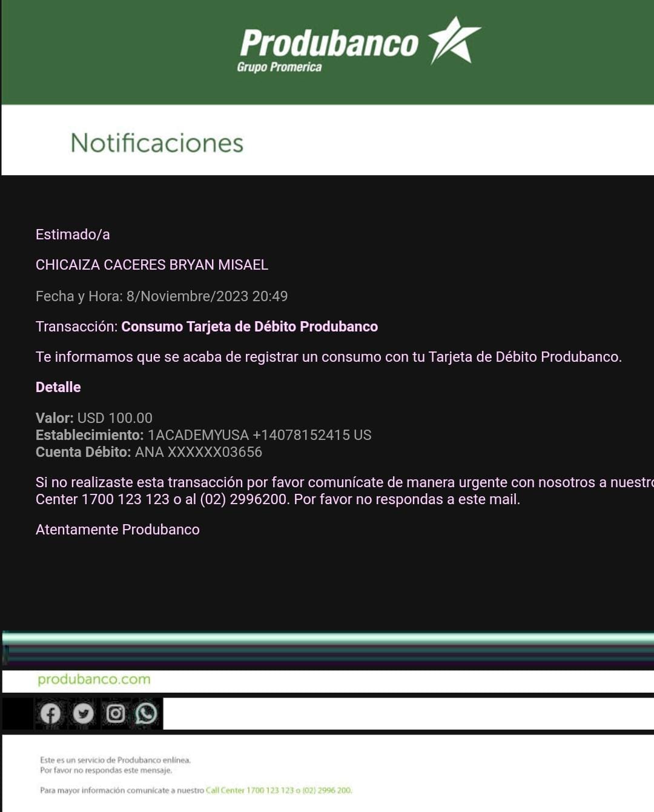This screenshot has width=654, height=812.
Task: Select the Cuenta Débito ANA XXXXXX03656 line
Action: (x=149, y=452)
